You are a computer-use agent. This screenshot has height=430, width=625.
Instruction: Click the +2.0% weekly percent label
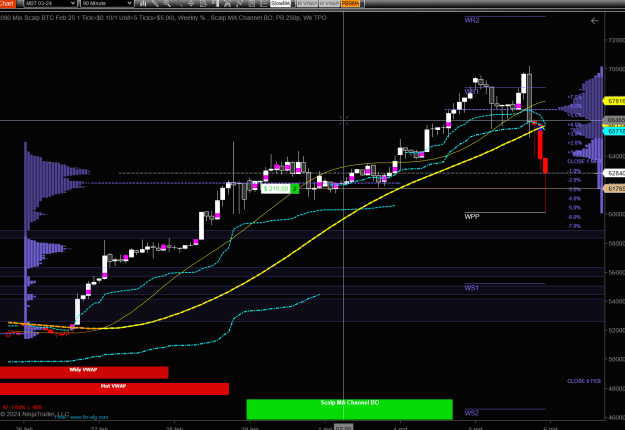coord(575,143)
